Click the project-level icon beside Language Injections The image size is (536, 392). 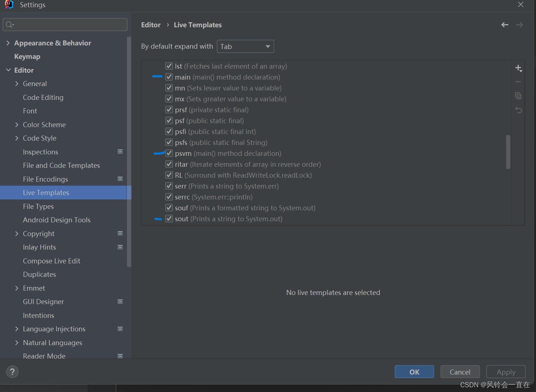point(120,329)
